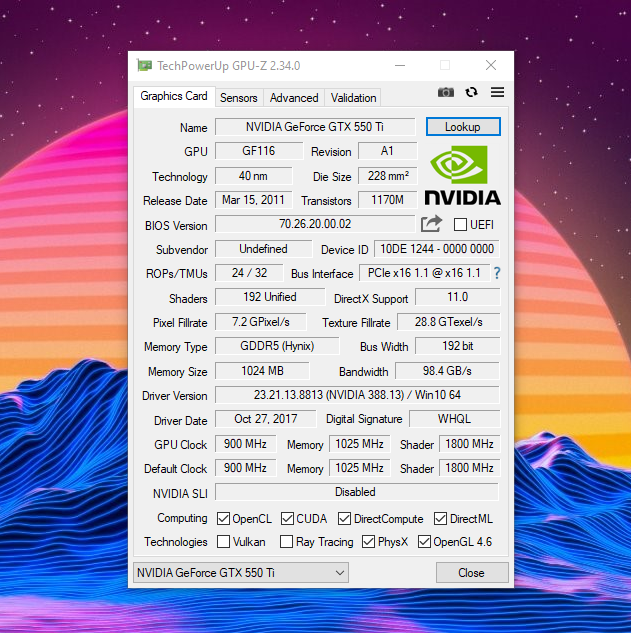Viewport: 631px width, 633px height.
Task: Switch to the Validation tab
Action: [353, 98]
